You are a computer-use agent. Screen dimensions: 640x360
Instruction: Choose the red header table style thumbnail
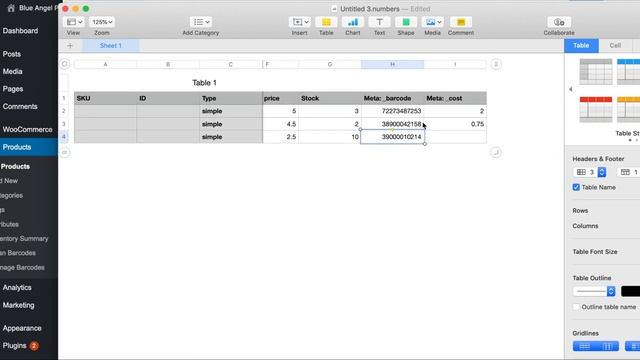tap(596, 109)
